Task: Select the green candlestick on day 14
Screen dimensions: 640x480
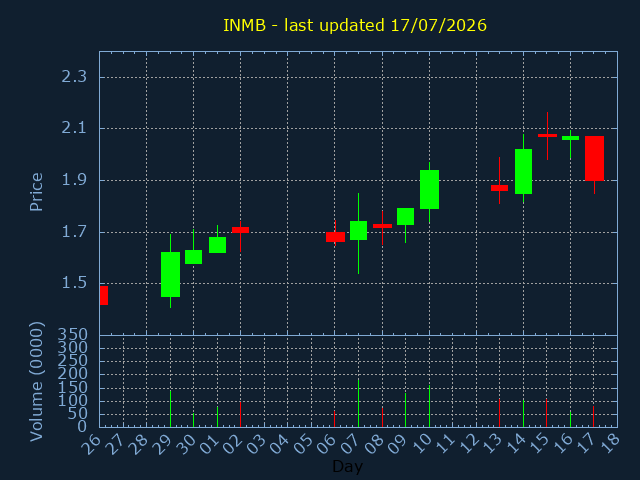Action: click(523, 171)
